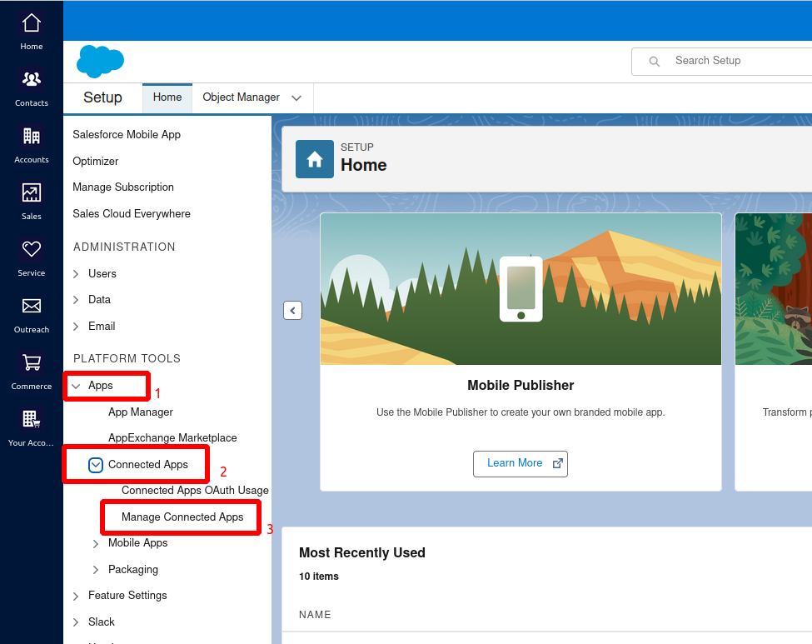Open App Manager
812x644 pixels.
click(141, 412)
